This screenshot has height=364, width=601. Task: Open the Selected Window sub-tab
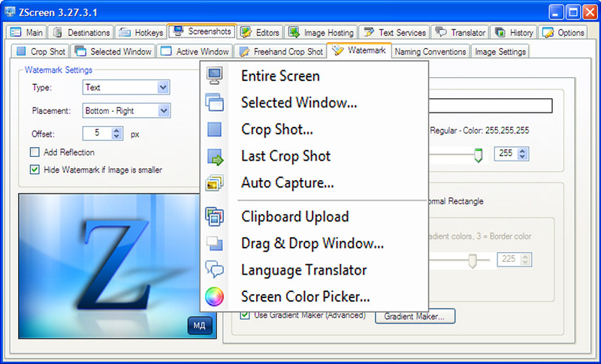[113, 51]
